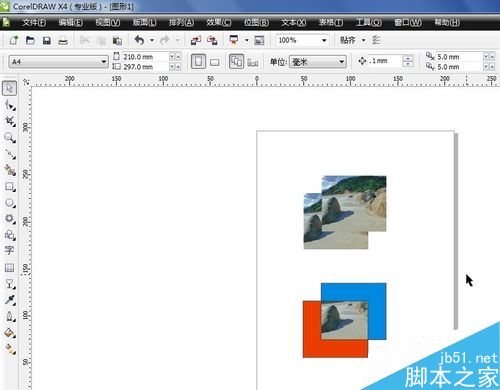Create a new document
Viewport: 500px width, 390px height.
pyautogui.click(x=14, y=40)
